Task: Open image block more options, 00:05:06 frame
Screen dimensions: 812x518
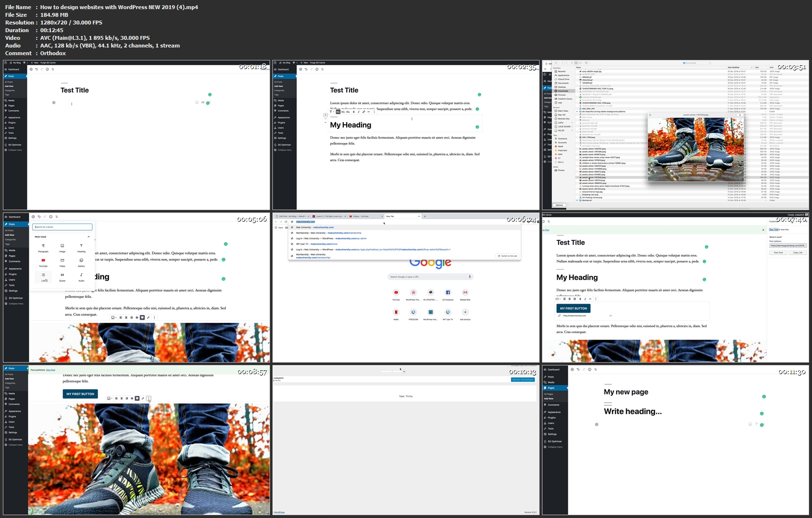Action: [154, 318]
